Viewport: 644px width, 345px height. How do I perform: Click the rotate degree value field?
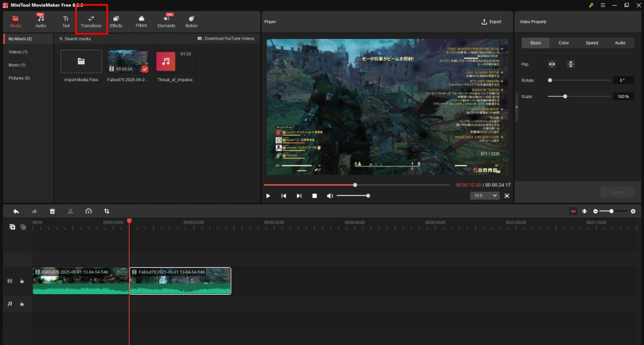(x=623, y=80)
